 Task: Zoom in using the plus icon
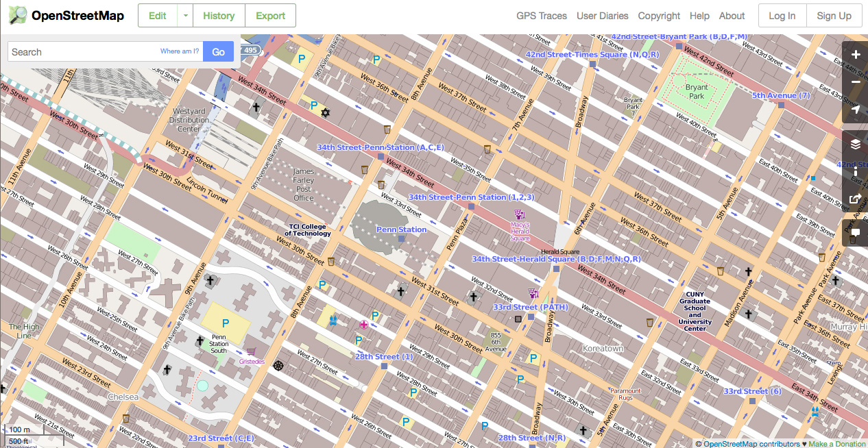(x=854, y=54)
